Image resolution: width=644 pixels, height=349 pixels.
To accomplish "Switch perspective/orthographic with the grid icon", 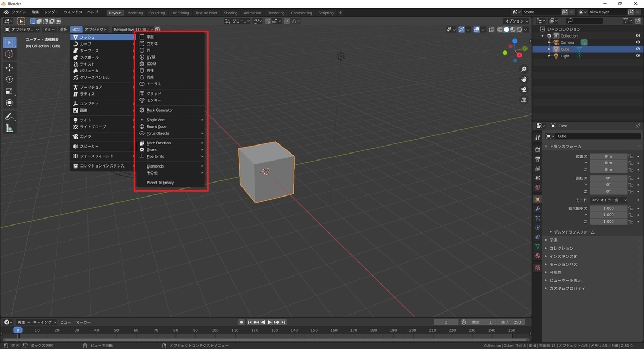I will click(x=524, y=100).
